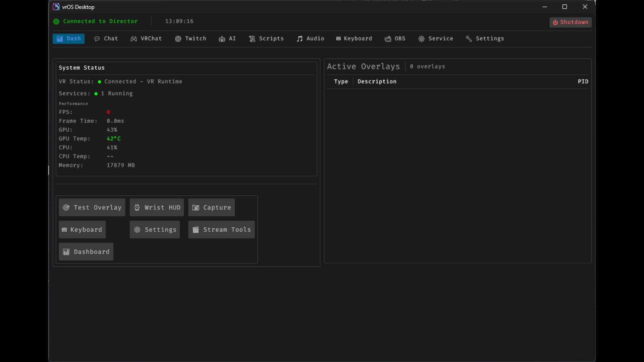Open the Scripts tab
644x362 pixels.
(266, 39)
